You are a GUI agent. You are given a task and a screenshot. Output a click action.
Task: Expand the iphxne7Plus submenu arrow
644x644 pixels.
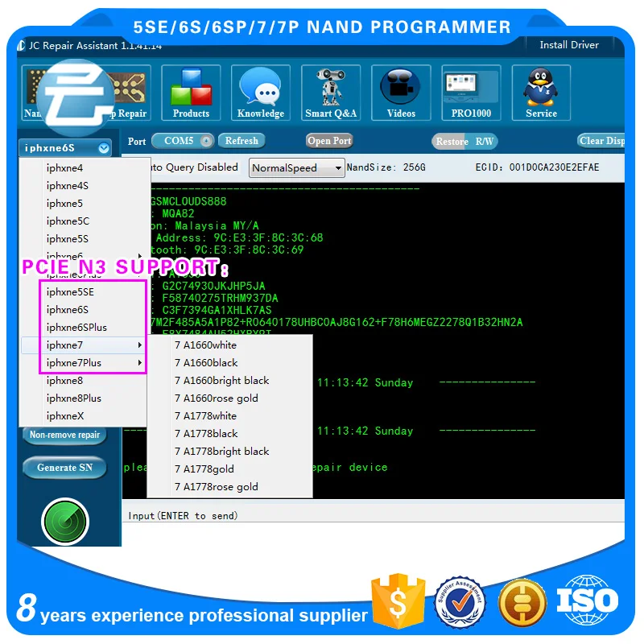pos(139,363)
